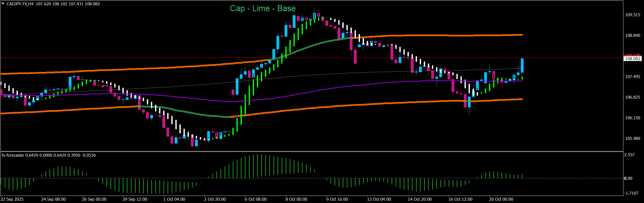The height and width of the screenshot is (203, 644).
Task: Click the '13 Oct 04:00' time label
Action: coord(379,199)
